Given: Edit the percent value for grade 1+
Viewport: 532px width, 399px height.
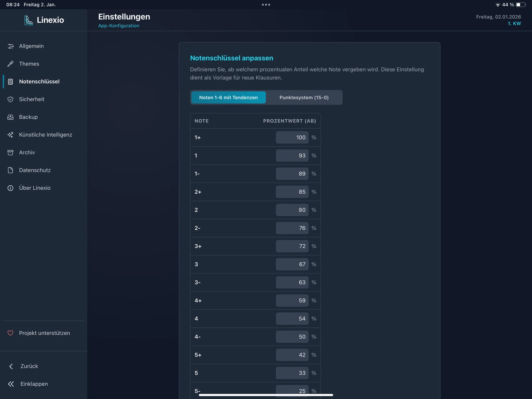Looking at the screenshot, I should (x=292, y=137).
